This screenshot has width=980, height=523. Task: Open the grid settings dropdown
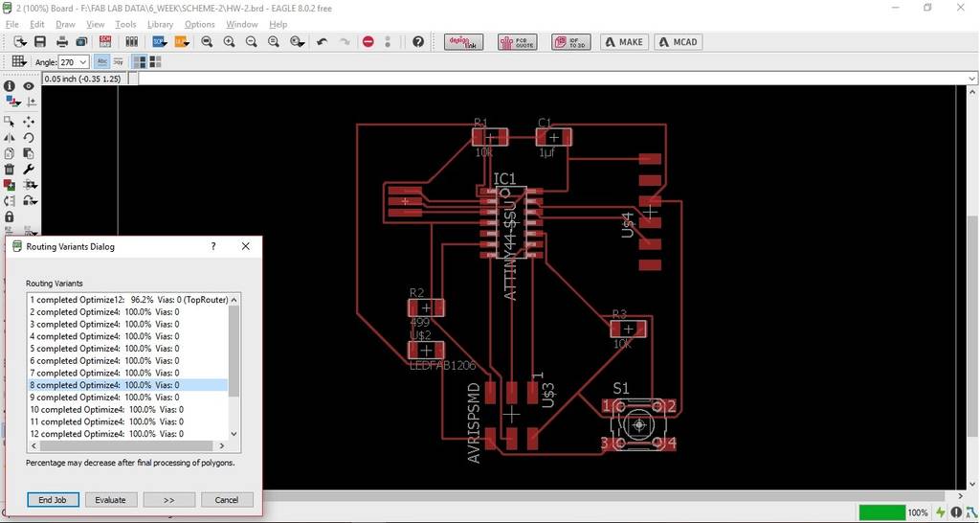coord(18,61)
